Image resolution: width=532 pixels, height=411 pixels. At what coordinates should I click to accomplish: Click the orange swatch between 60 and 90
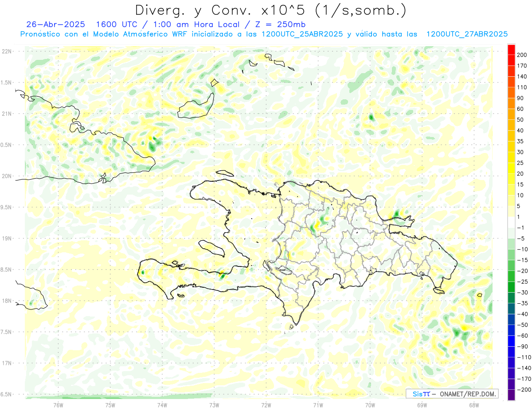tap(511, 103)
